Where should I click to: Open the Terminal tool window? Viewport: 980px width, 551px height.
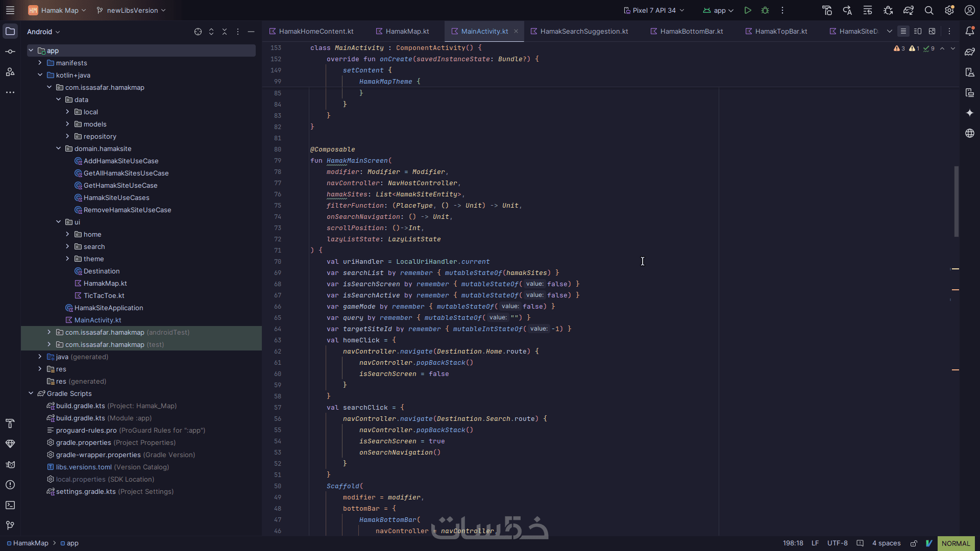pos(10,505)
